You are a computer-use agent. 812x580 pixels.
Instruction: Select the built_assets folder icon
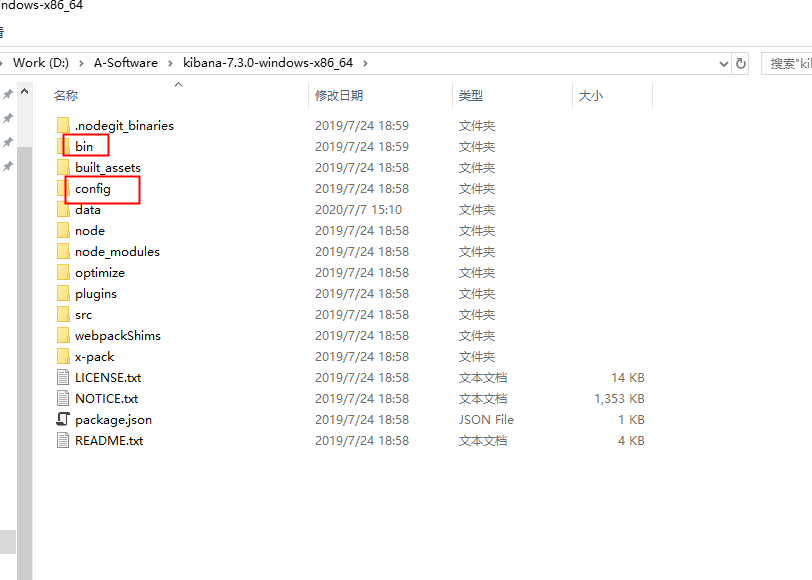63,167
